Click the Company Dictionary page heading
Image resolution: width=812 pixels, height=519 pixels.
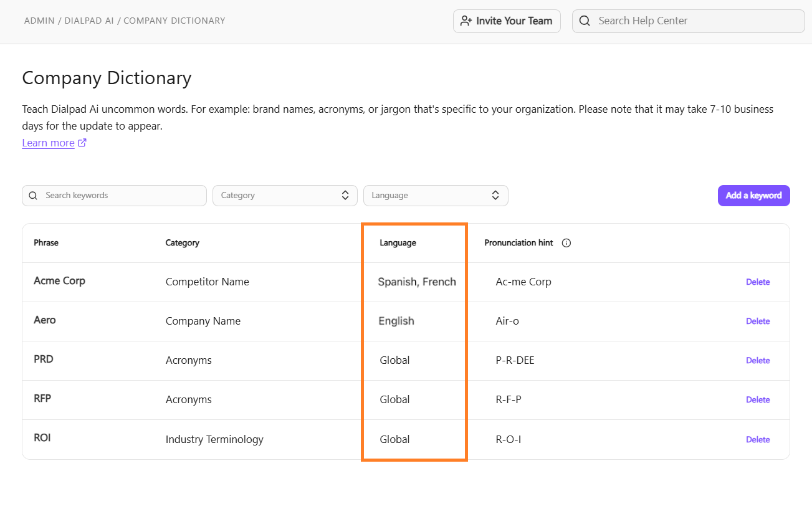[107, 78]
